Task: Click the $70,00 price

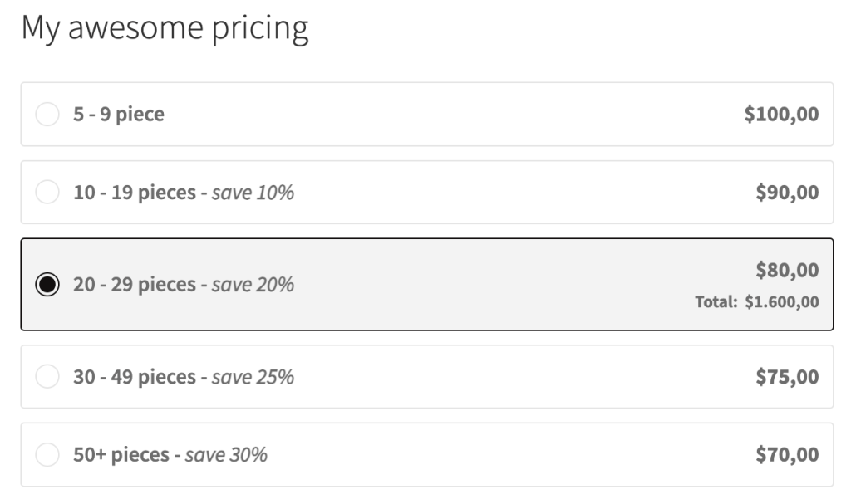Action: 787,455
